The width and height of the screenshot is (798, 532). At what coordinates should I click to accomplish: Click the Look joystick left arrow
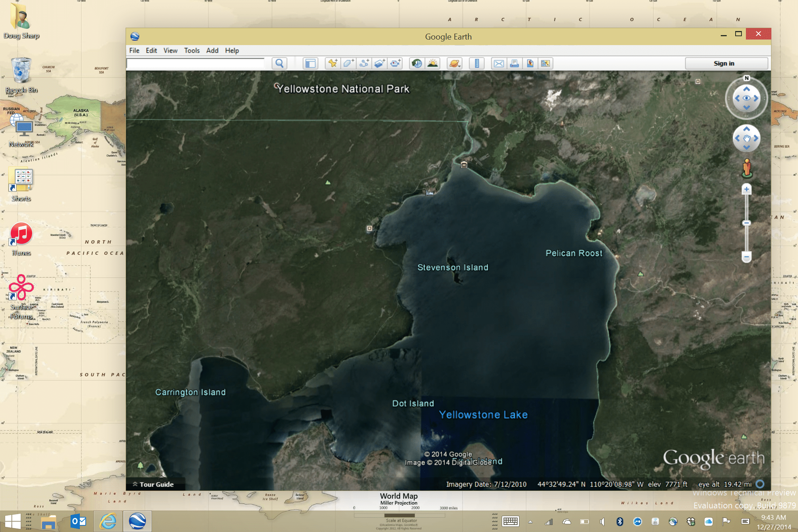coord(737,98)
